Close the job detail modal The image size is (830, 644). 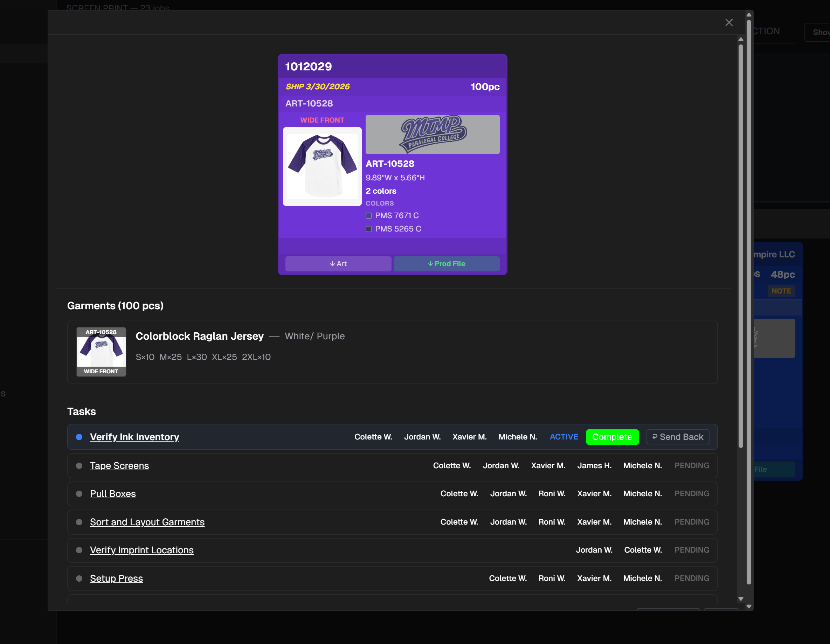(728, 22)
